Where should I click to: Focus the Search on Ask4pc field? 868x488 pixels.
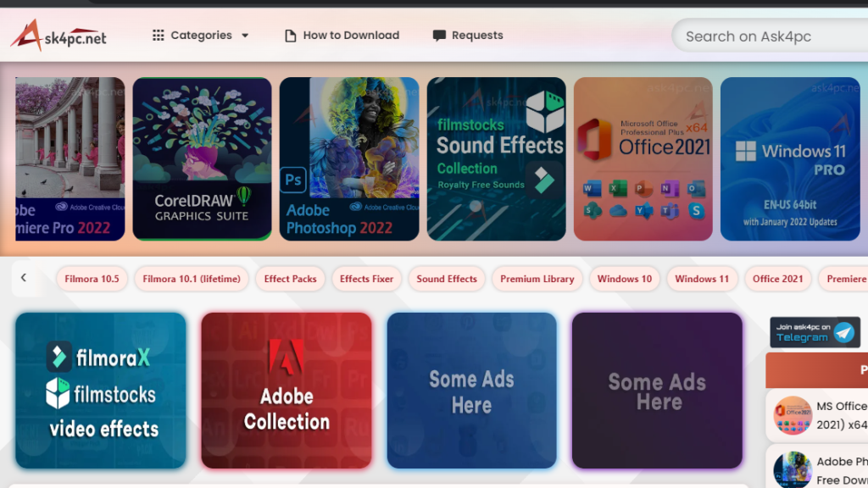click(x=770, y=36)
